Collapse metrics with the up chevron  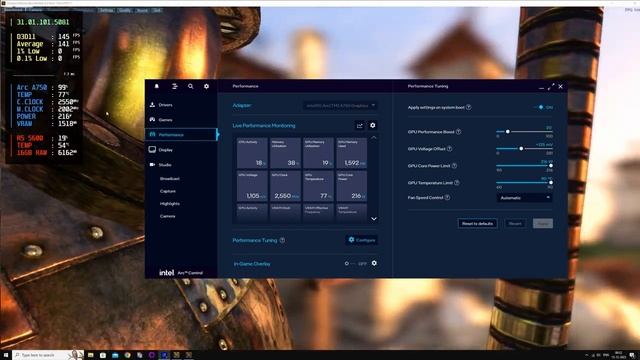pos(373,138)
